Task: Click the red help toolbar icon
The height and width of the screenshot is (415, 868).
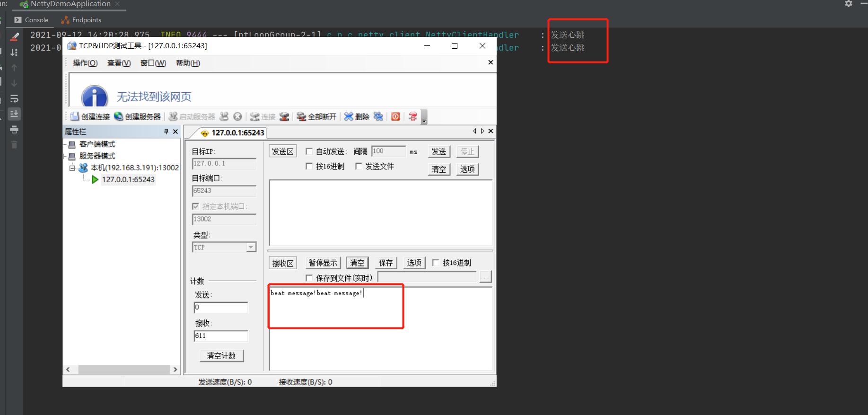Action: (x=413, y=116)
